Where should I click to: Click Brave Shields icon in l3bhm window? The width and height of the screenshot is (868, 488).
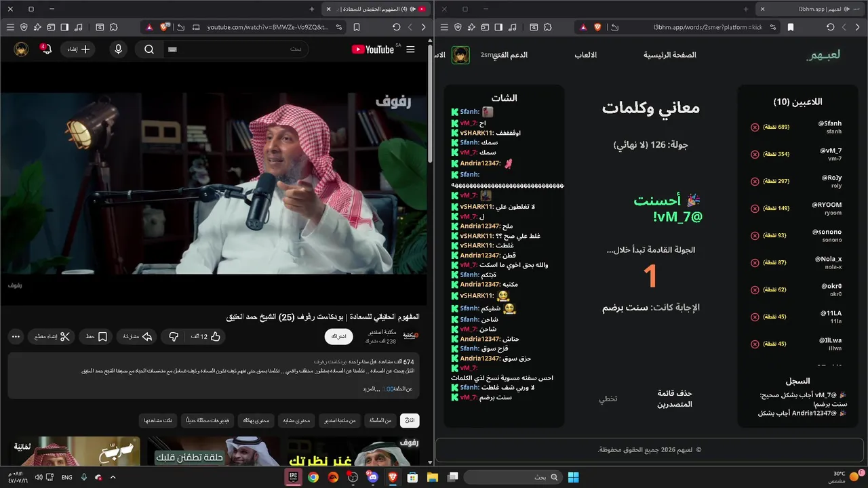coord(597,27)
